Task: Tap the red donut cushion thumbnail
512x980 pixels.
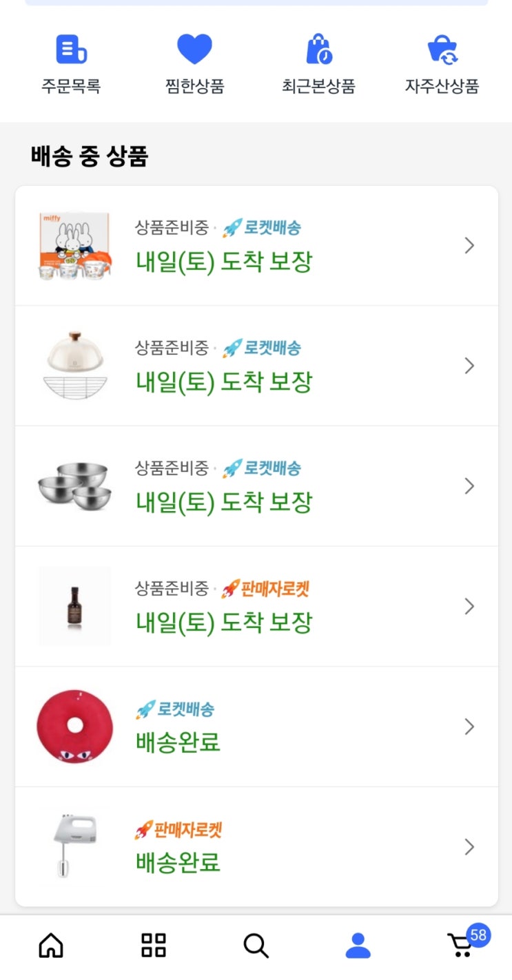Action: point(74,727)
